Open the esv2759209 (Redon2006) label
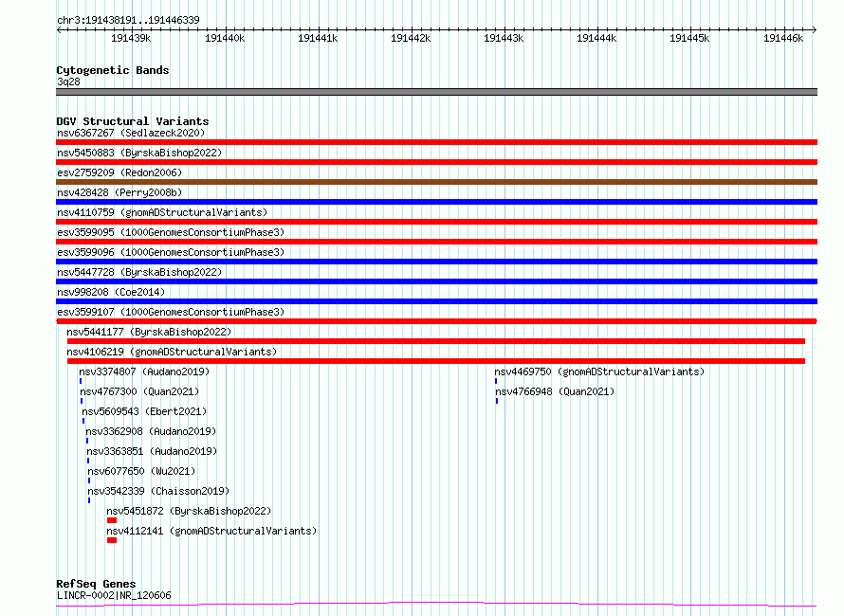Image resolution: width=844 pixels, height=616 pixels. (119, 172)
